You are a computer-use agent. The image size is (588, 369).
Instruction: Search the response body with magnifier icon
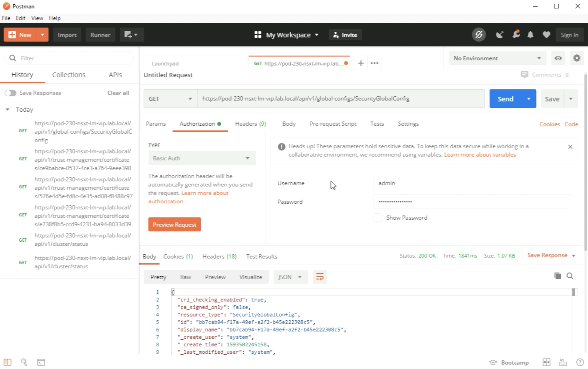[x=570, y=276]
